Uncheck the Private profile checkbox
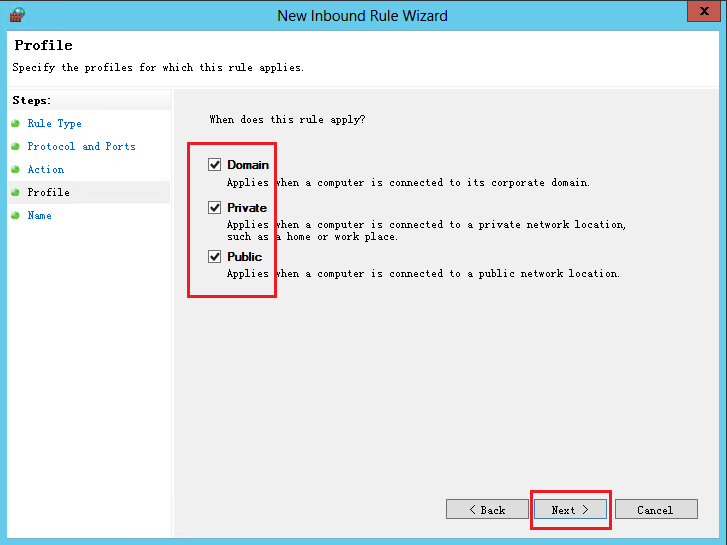Viewport: 727px width, 545px height. click(x=214, y=207)
